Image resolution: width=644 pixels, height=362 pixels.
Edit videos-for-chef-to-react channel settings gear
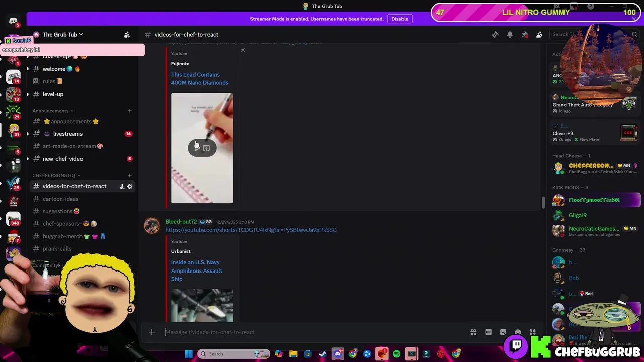[130, 186]
